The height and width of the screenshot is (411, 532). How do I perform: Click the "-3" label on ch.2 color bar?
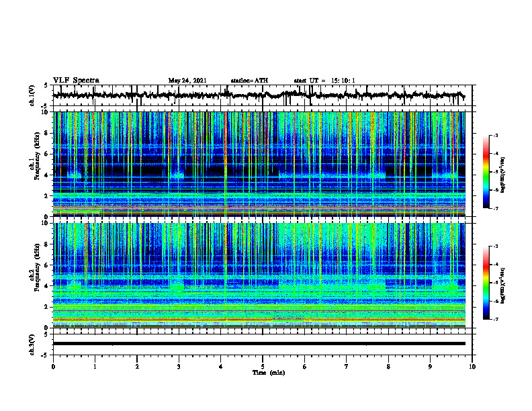[x=495, y=246]
